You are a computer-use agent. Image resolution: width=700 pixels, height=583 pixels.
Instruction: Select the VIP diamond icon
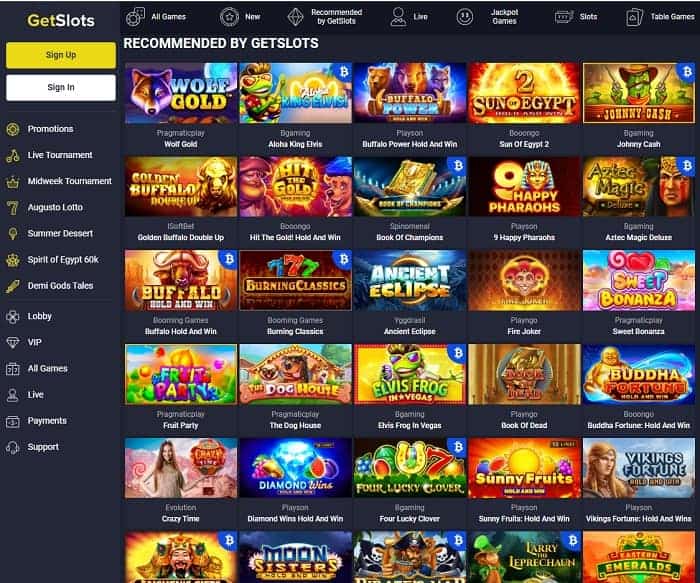click(x=13, y=342)
